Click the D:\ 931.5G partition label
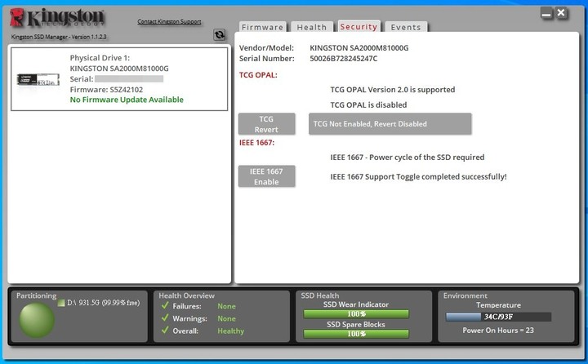 (104, 303)
